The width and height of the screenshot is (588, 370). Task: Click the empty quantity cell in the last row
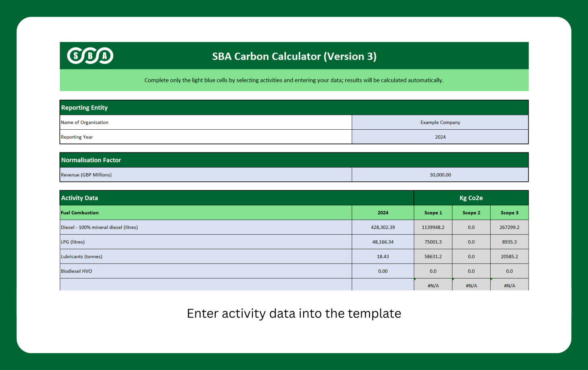click(x=383, y=285)
